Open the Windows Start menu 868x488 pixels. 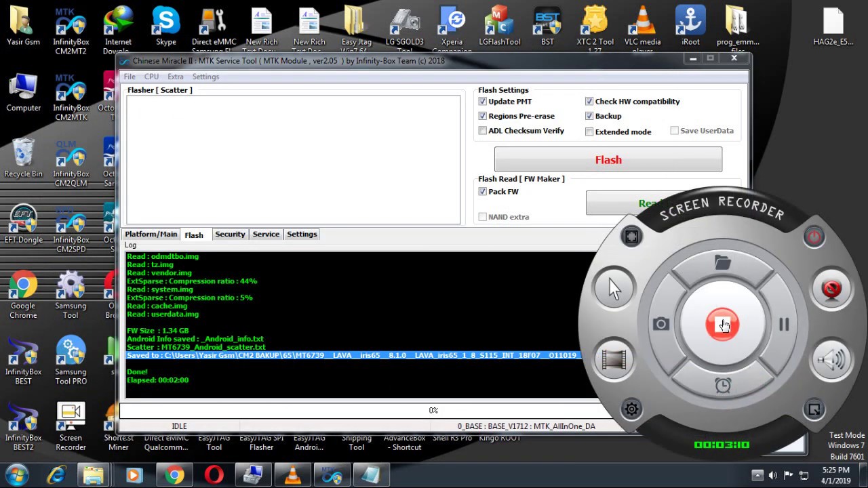[x=16, y=475]
